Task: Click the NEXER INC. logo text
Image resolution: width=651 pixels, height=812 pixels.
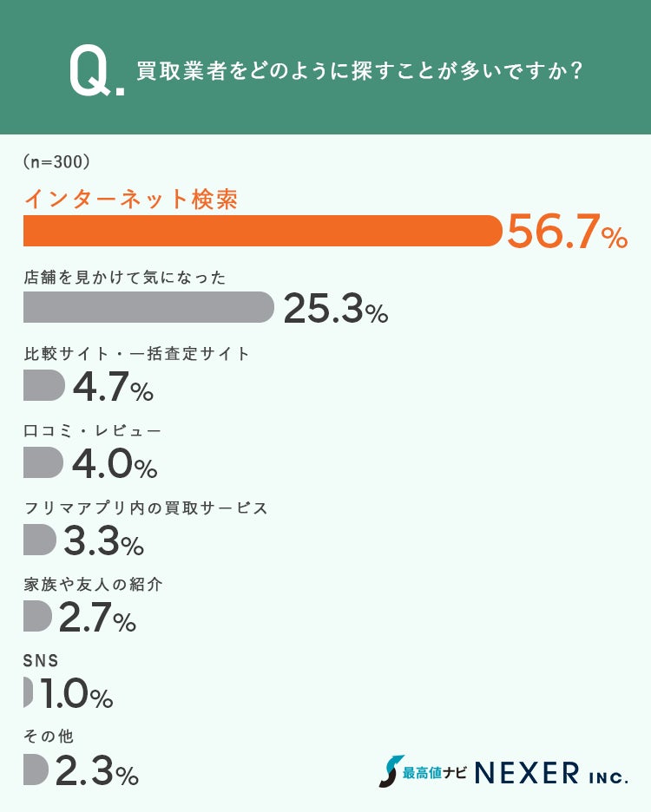Action: pyautogui.click(x=551, y=772)
